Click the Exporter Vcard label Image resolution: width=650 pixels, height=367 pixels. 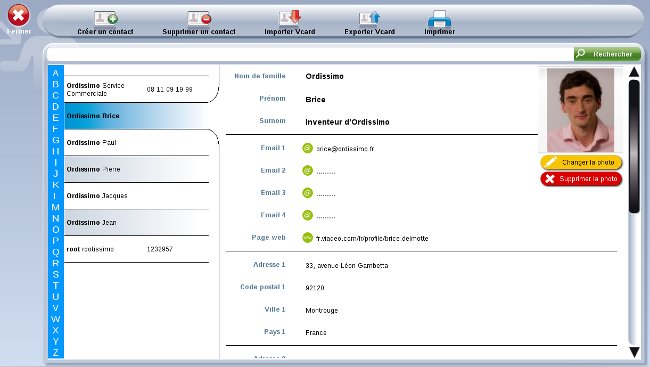(369, 32)
